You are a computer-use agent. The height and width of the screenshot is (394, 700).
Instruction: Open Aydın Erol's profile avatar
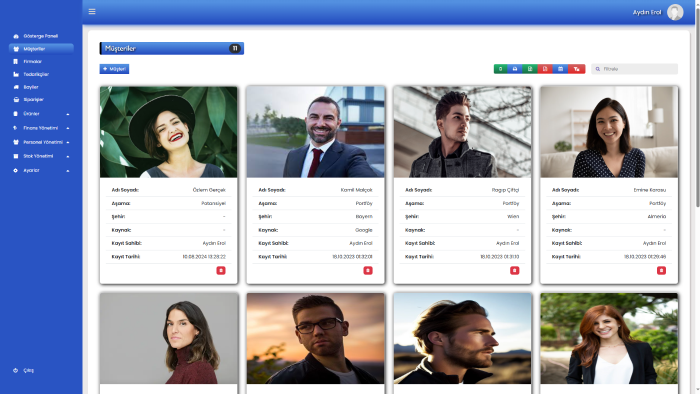pos(675,12)
